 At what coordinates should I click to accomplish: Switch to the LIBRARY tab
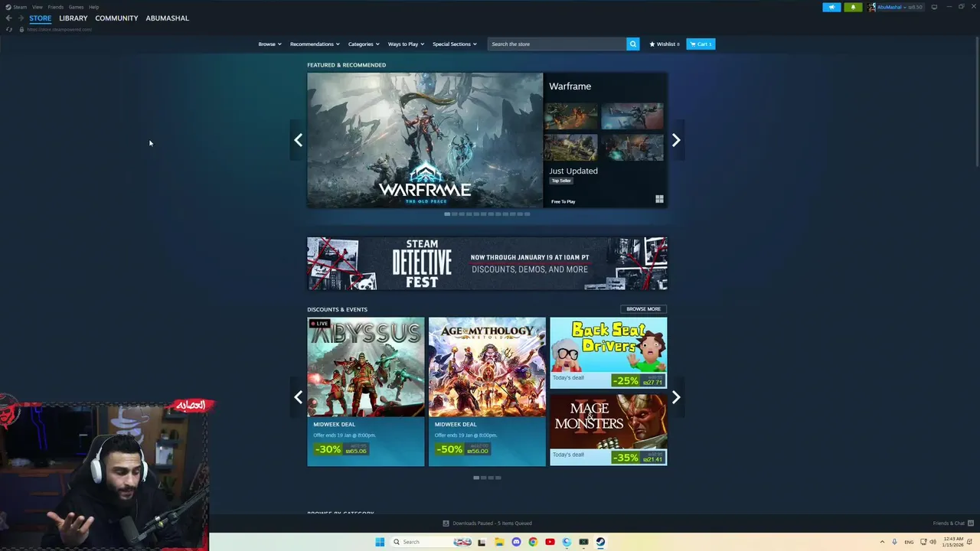tap(73, 18)
